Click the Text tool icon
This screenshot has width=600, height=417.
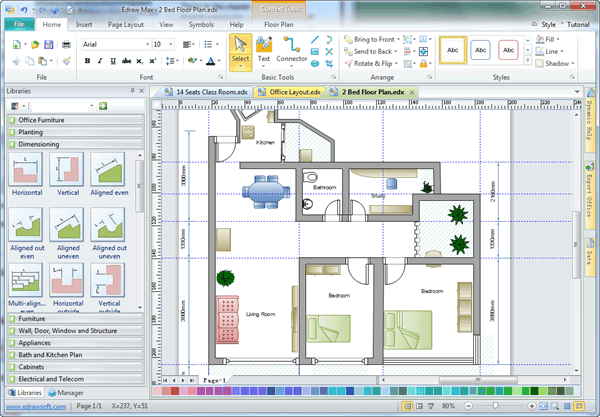(x=264, y=45)
